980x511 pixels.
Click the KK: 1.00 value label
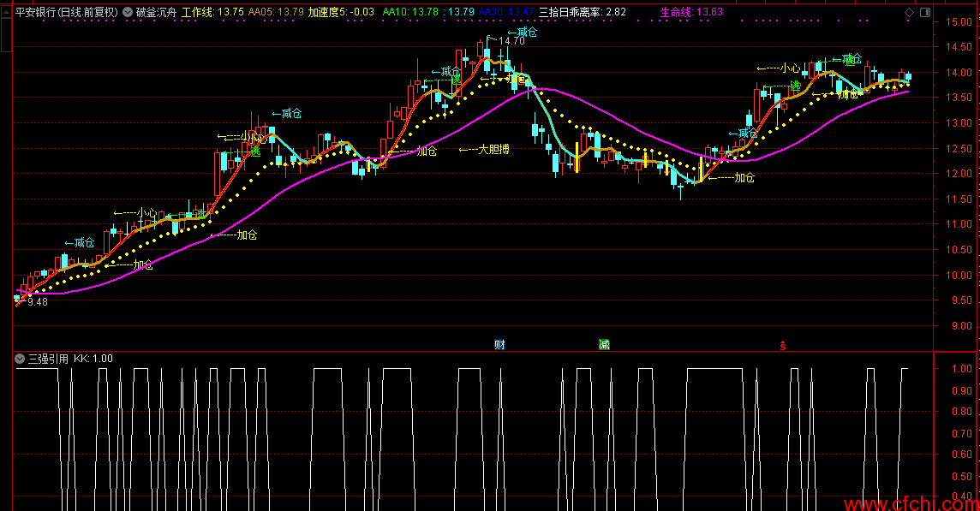tap(93, 359)
